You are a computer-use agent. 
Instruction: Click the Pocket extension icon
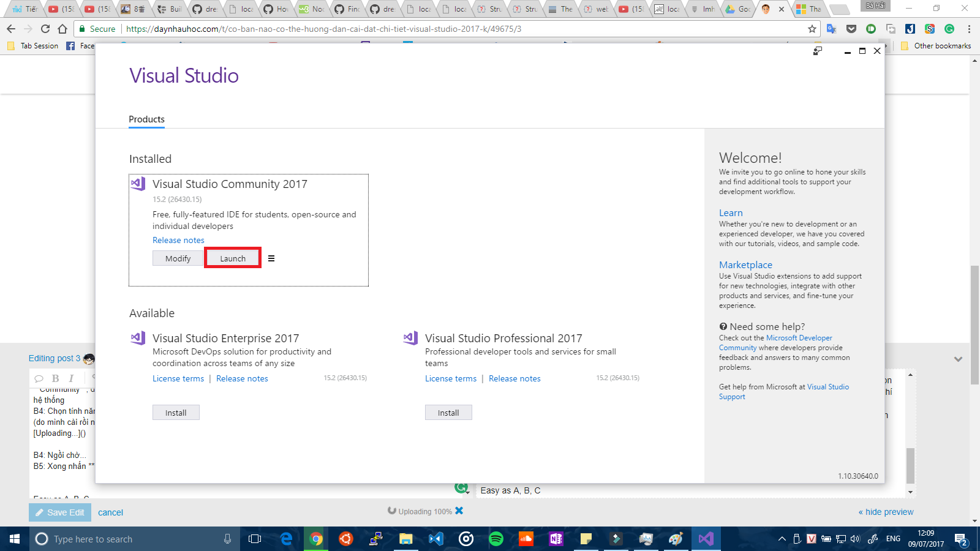[851, 28]
